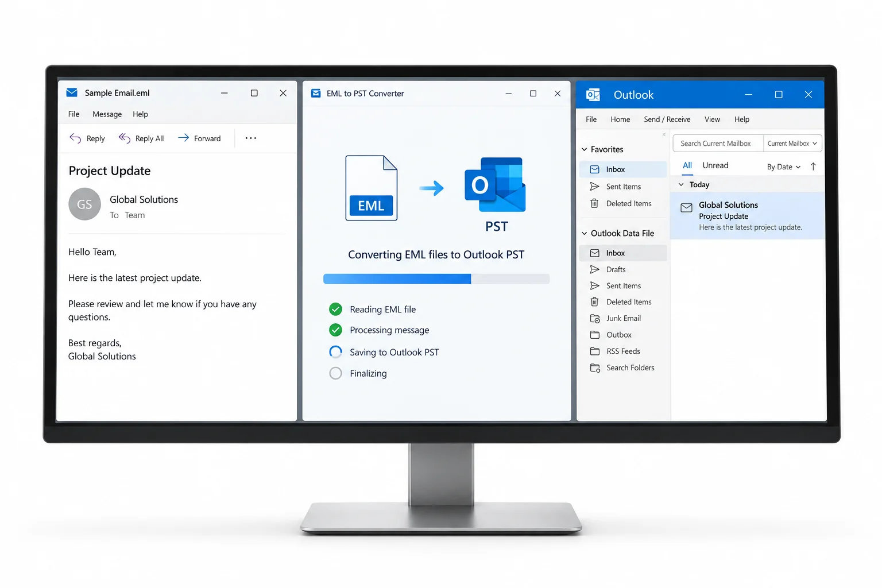Screen dimensions: 882x588
Task: Select the Search Folders label
Action: coord(630,367)
